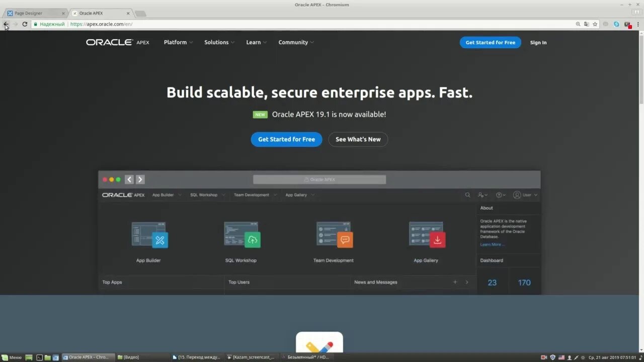Click the search magnifier in preview header
644x362 pixels.
click(467, 195)
